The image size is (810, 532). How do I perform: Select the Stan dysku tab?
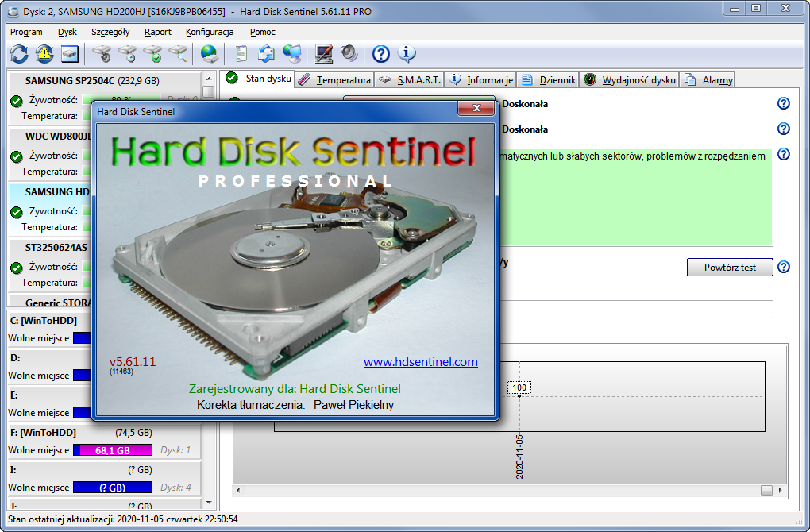tap(258, 79)
